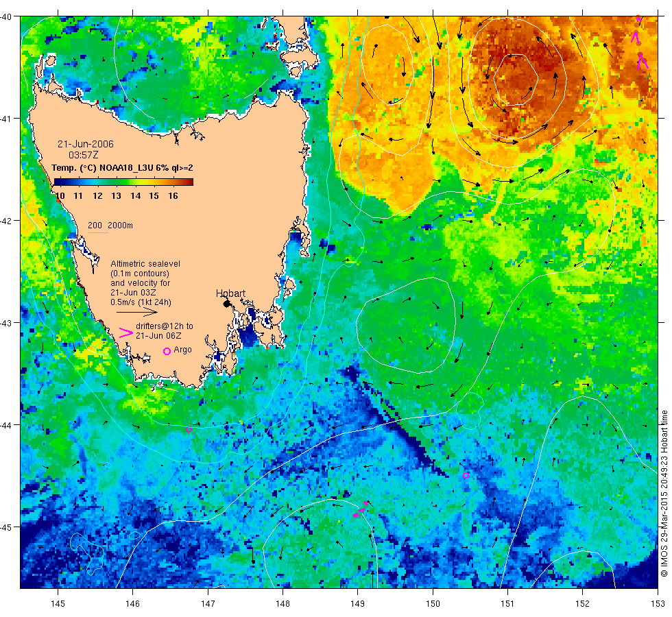Click the magenta drifter markers at top right
The image size is (672, 617).
point(639,43)
